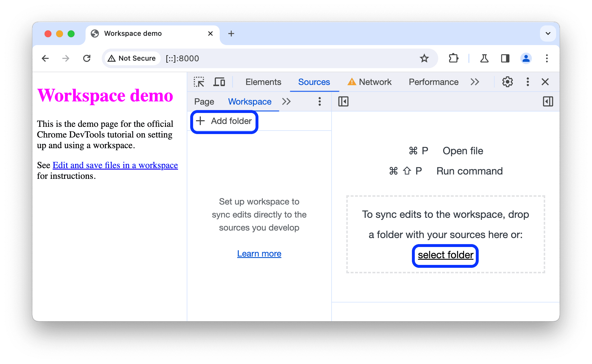This screenshot has height=364, width=592.
Task: Open the DevTools settings gear
Action: coord(506,82)
